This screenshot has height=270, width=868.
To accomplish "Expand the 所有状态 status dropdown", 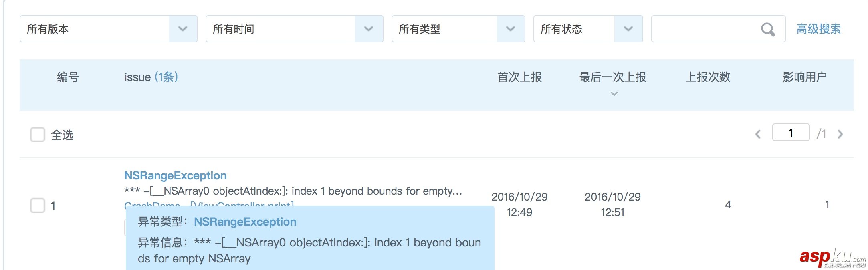I will click(x=628, y=29).
